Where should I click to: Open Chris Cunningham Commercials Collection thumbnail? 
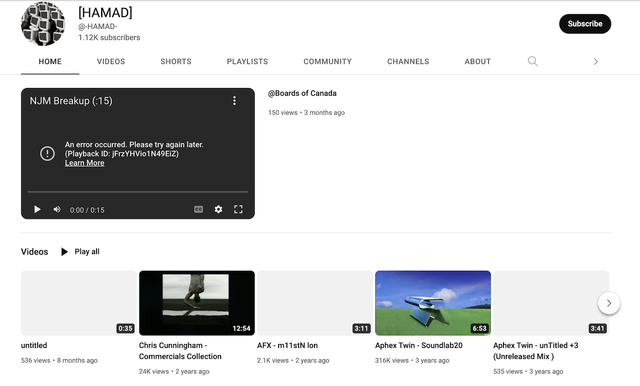(x=197, y=303)
